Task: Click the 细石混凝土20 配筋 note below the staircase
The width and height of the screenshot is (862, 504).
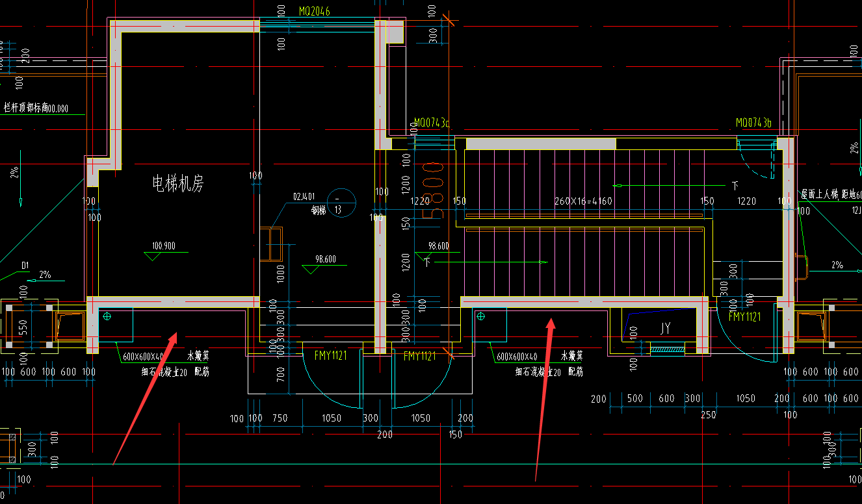Action: pyautogui.click(x=549, y=372)
